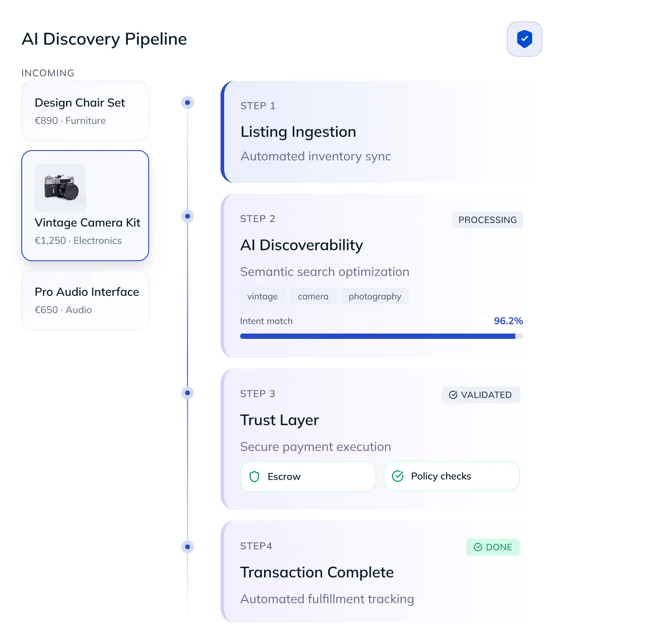
Task: Select the Design Chair Set listing card
Action: tap(85, 111)
